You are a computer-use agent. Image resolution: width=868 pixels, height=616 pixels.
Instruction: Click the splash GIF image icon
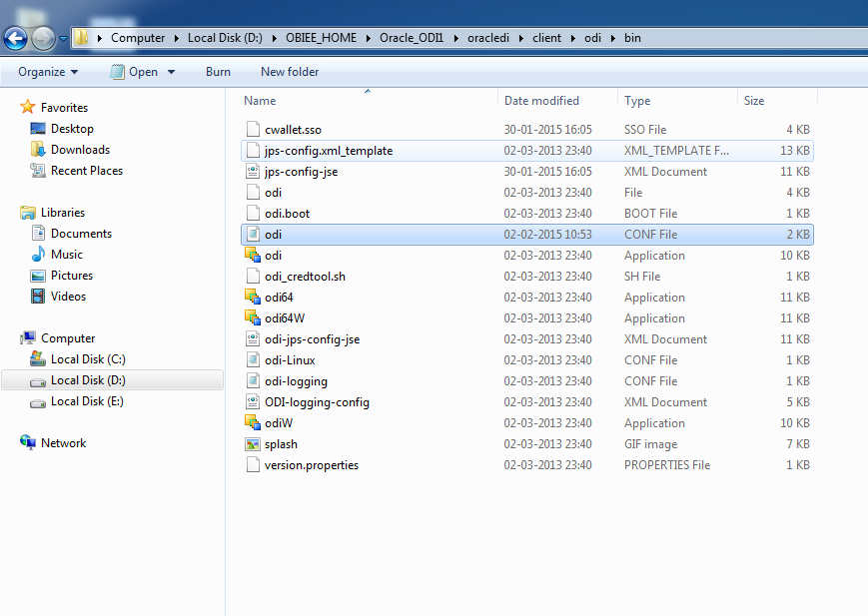pos(253,444)
